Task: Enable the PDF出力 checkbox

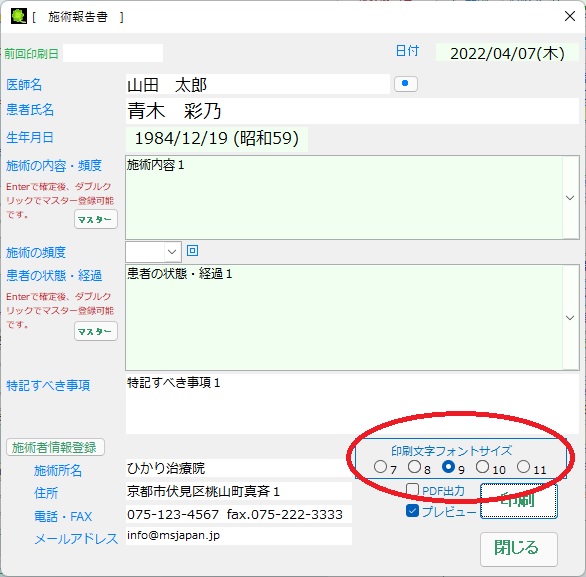Action: click(x=412, y=489)
